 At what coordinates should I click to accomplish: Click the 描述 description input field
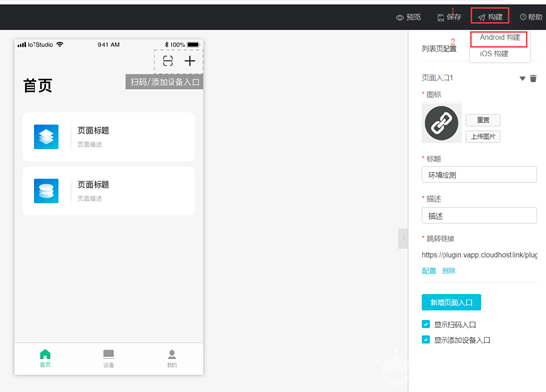pos(479,216)
